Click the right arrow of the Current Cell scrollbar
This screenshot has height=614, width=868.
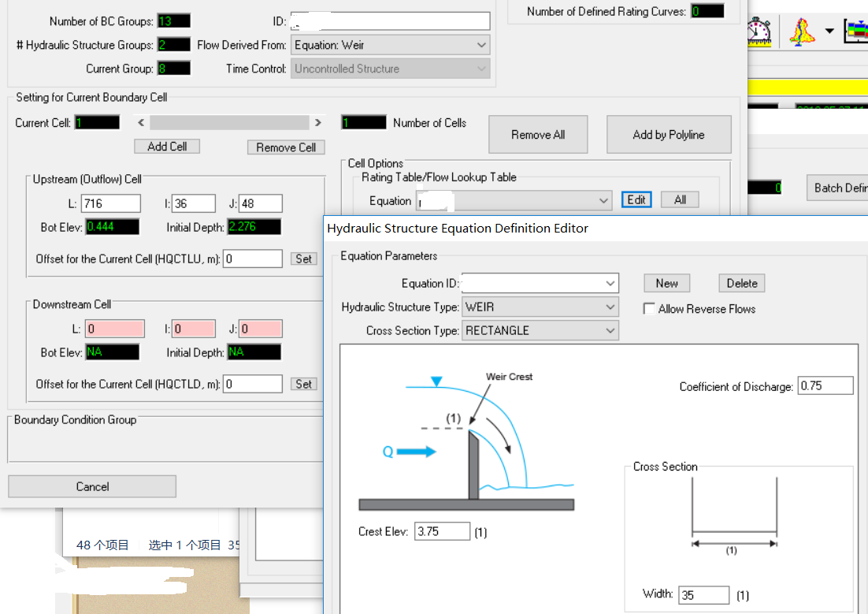click(317, 122)
